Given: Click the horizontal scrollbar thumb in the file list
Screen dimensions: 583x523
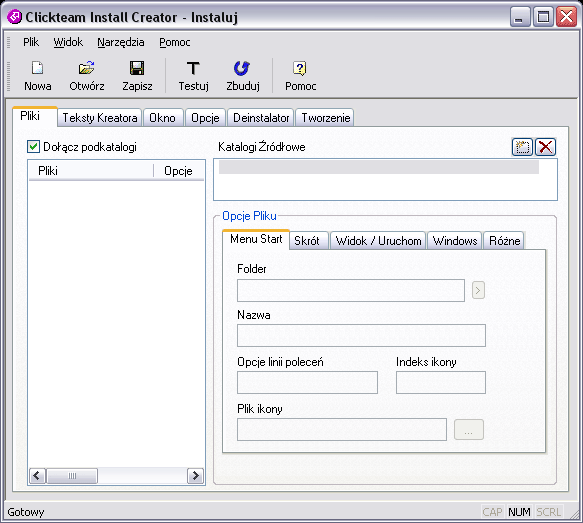Looking at the screenshot, I should (72, 475).
